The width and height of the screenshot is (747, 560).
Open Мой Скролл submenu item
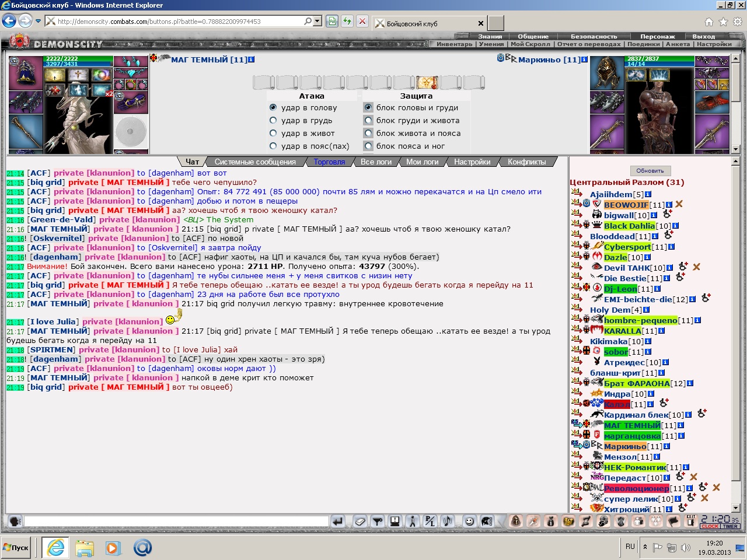[530, 44]
